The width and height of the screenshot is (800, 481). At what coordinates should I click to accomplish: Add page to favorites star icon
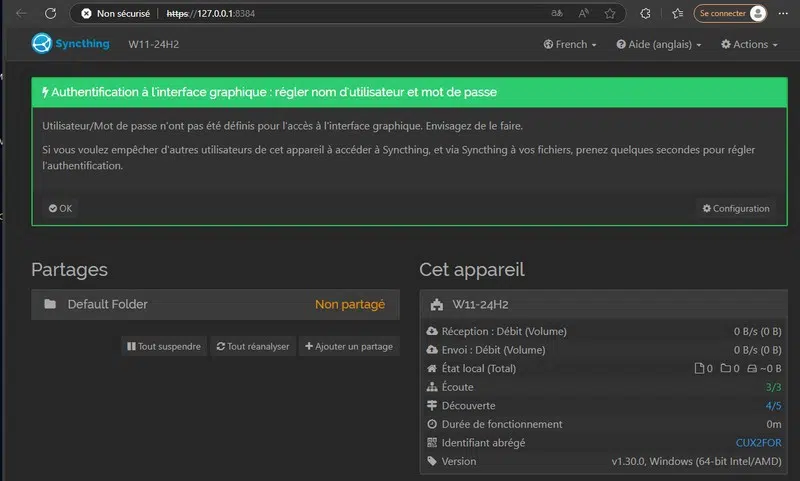click(x=610, y=14)
